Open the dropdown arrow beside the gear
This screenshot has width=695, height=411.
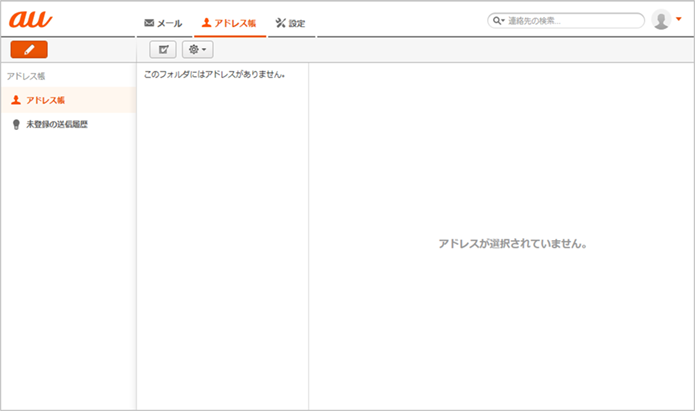(205, 49)
